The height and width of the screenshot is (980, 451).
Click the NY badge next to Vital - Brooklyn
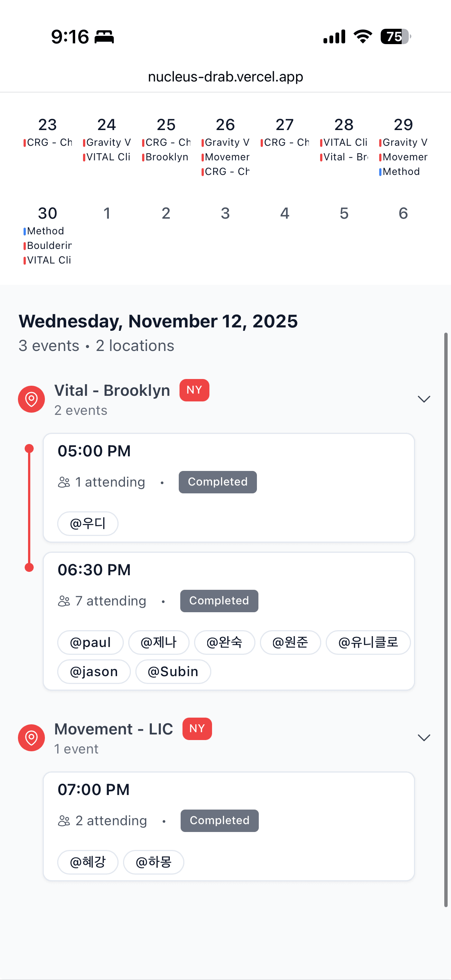click(194, 390)
